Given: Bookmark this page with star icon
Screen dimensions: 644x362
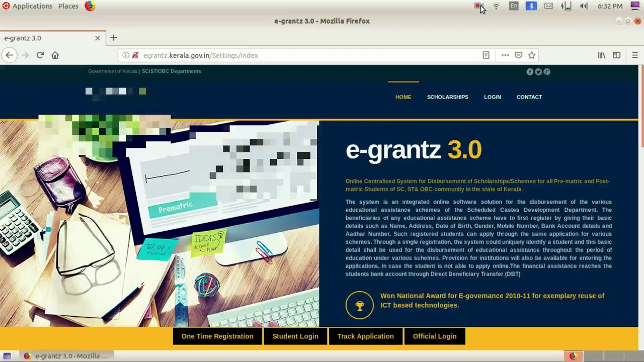Looking at the screenshot, I should pyautogui.click(x=532, y=55).
